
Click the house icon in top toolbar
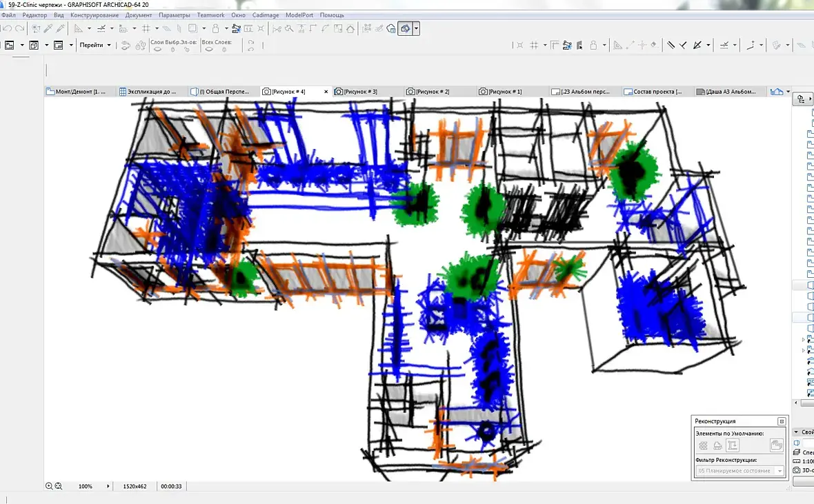[351, 28]
